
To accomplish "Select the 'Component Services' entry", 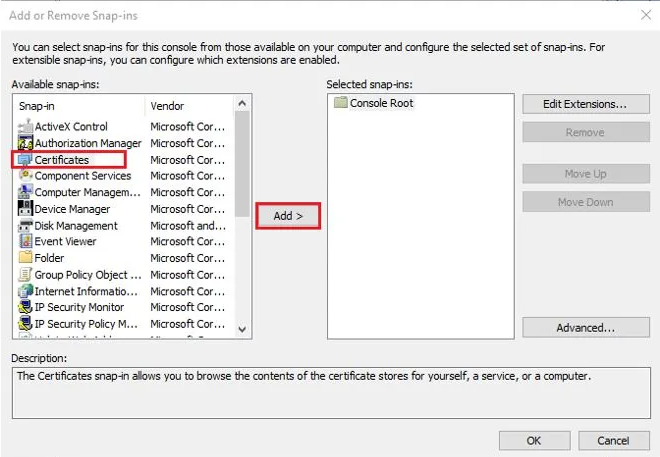I will [x=83, y=176].
